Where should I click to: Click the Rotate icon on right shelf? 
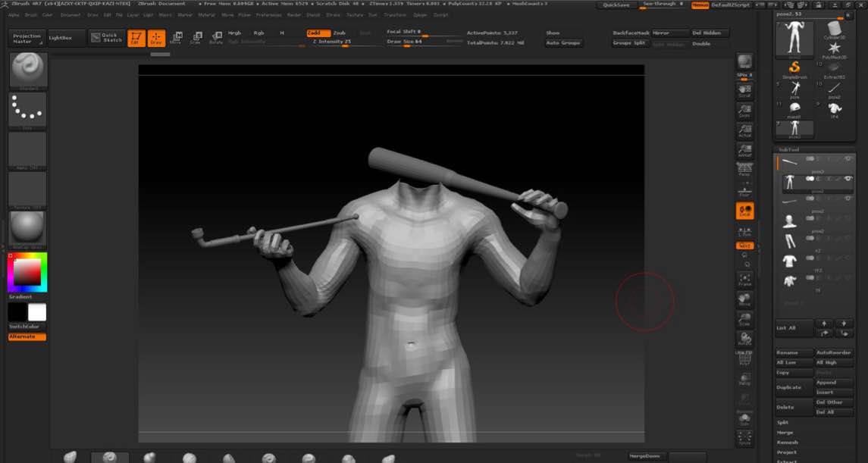pyautogui.click(x=744, y=339)
